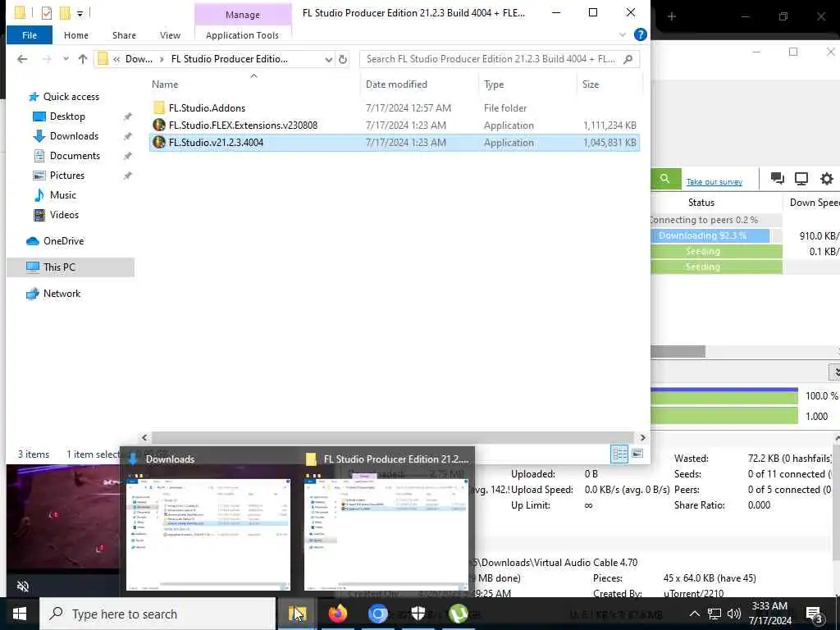Screen dimensions: 840x630
Task: Open Quick access in sidebar
Action: click(71, 97)
